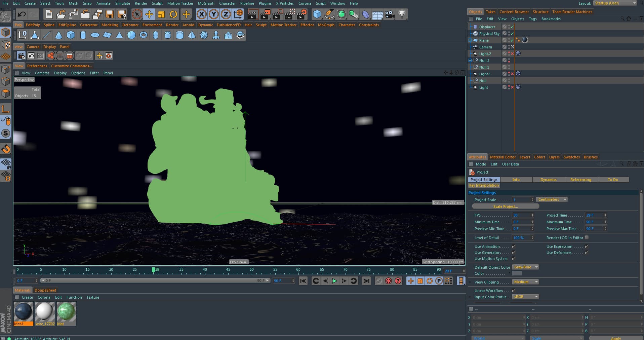The width and height of the screenshot is (644, 340).
Task: Toggle Linear Workflow checkbox
Action: click(514, 291)
